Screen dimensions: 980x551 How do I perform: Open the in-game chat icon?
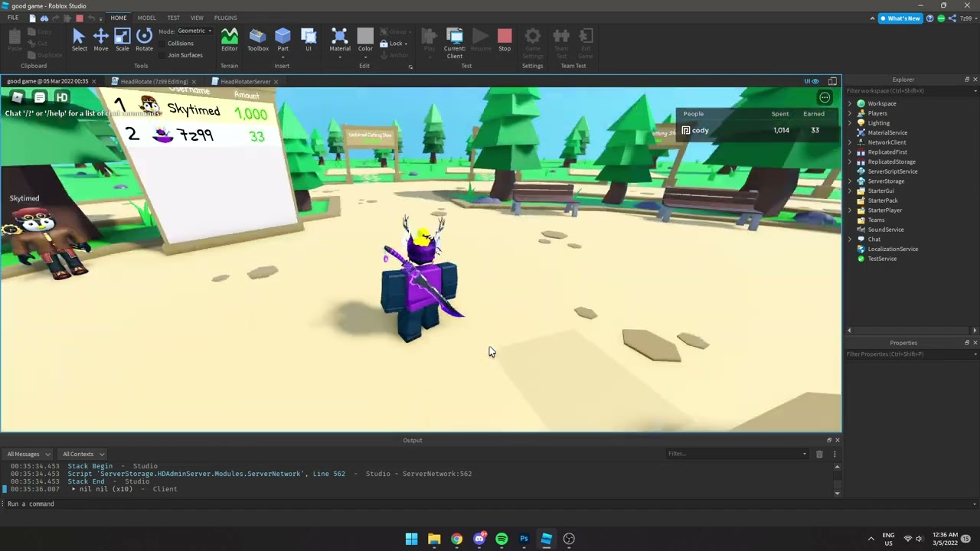[x=40, y=96]
